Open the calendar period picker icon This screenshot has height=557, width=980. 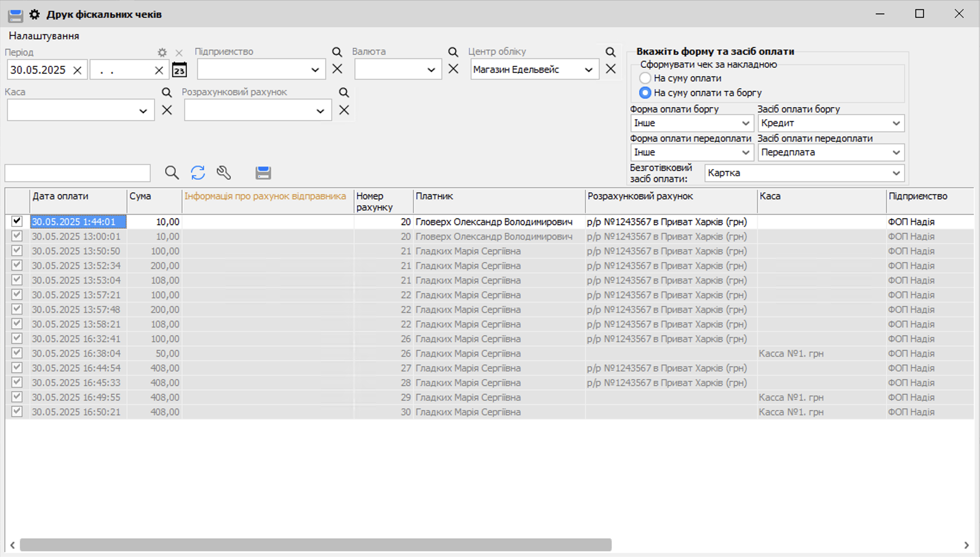(x=179, y=70)
